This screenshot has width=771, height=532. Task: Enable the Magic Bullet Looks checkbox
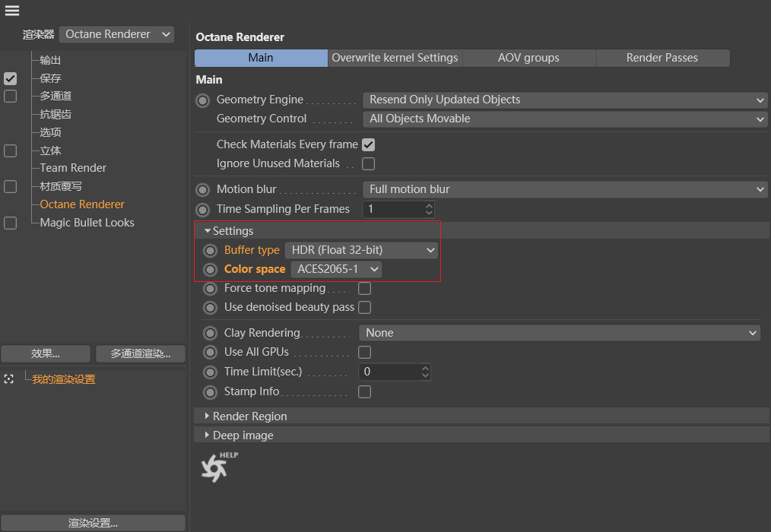coord(11,223)
